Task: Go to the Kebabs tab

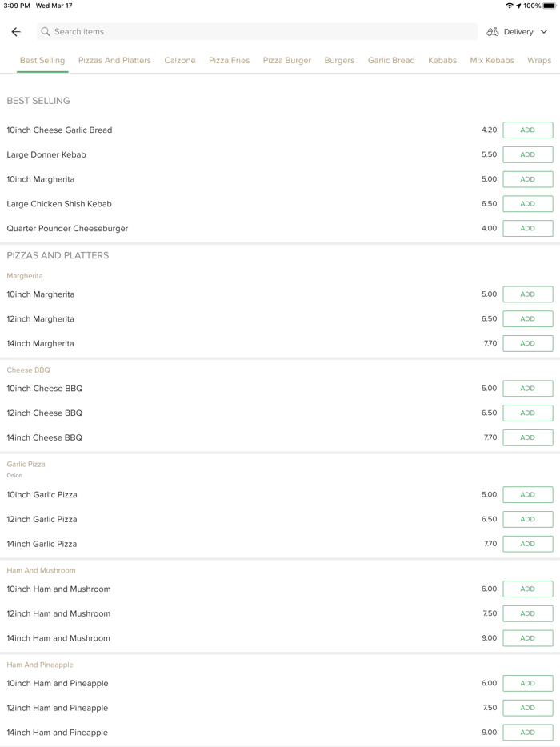Action: point(442,61)
